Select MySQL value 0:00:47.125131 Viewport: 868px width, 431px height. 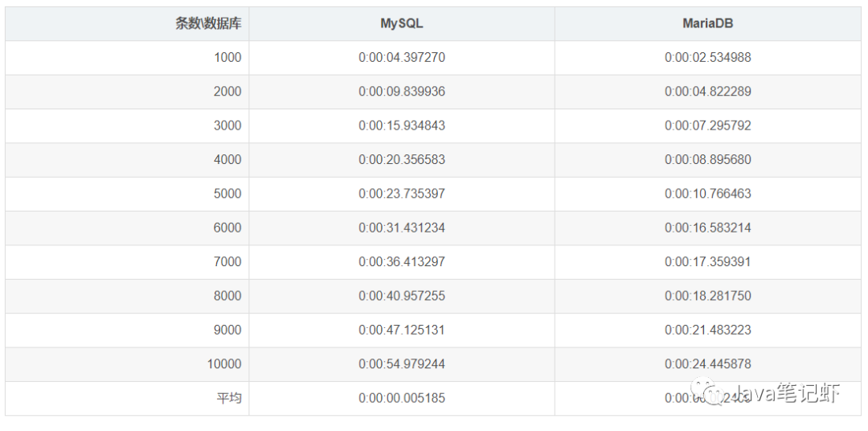click(401, 330)
